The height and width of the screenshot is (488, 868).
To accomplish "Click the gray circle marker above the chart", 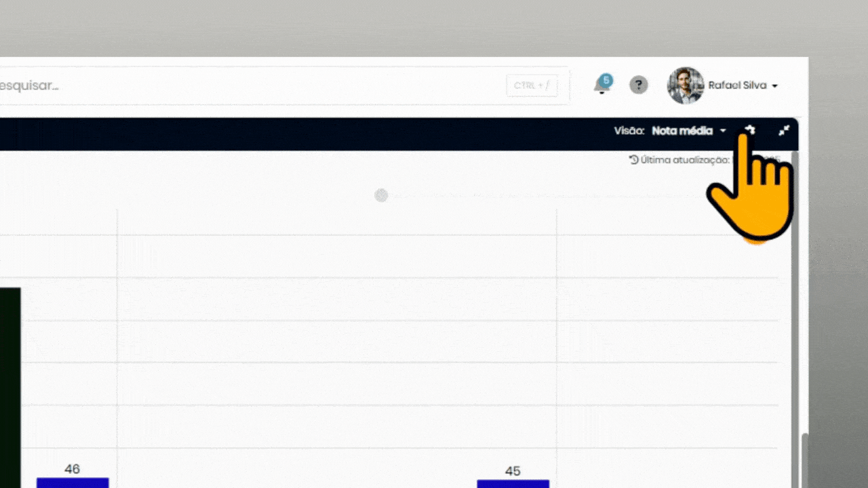I will tap(381, 195).
